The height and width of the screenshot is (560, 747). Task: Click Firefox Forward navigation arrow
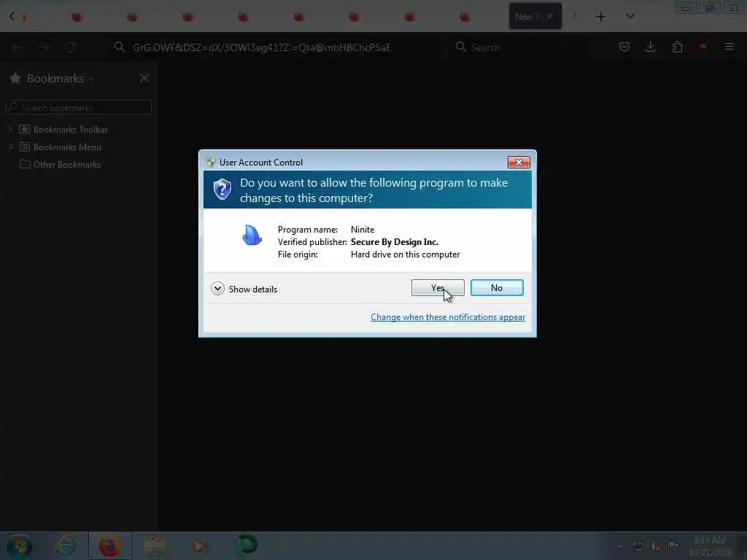[x=44, y=47]
